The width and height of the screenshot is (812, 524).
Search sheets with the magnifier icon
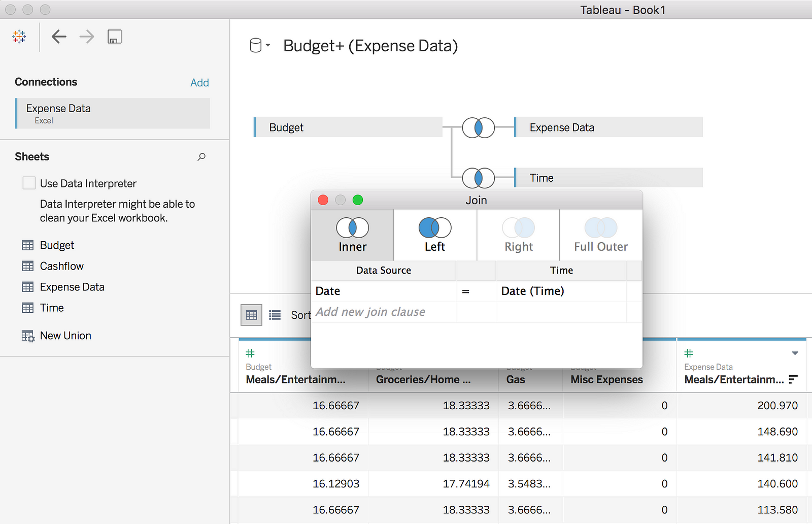pos(201,157)
